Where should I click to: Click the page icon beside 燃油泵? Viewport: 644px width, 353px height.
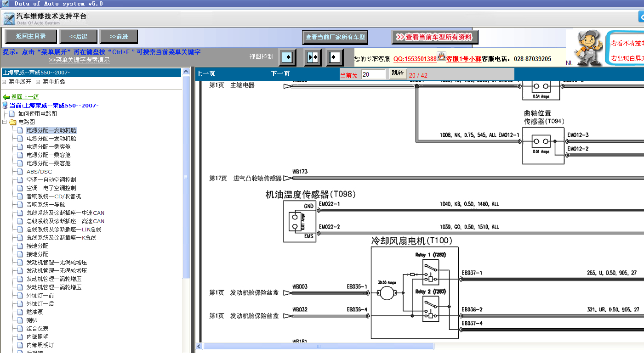[20, 312]
